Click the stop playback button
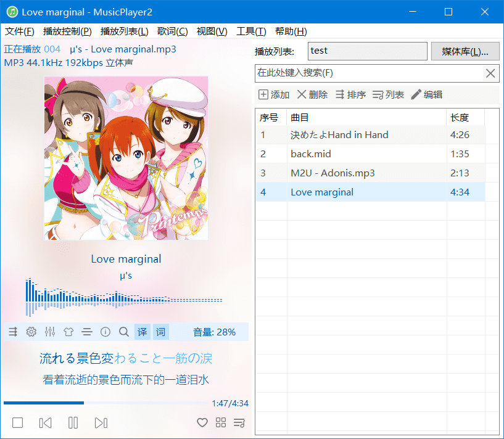The width and height of the screenshot is (504, 439). point(17,422)
